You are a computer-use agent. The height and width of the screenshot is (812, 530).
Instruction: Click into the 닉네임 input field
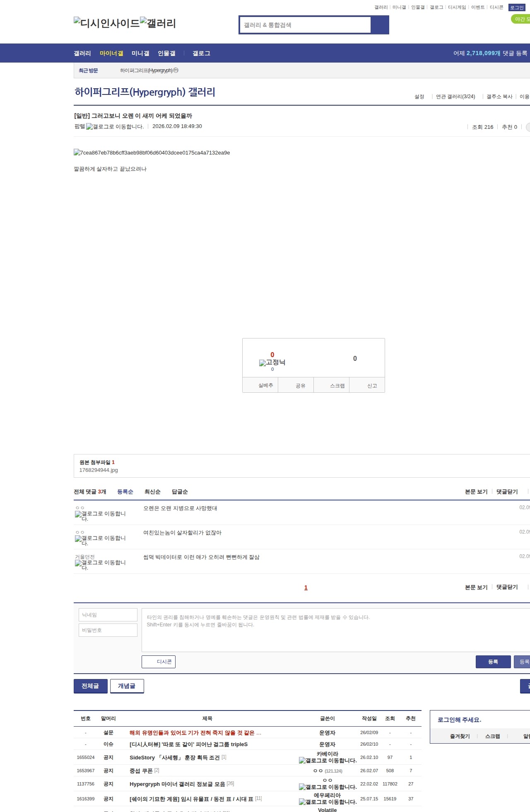pyautogui.click(x=108, y=615)
